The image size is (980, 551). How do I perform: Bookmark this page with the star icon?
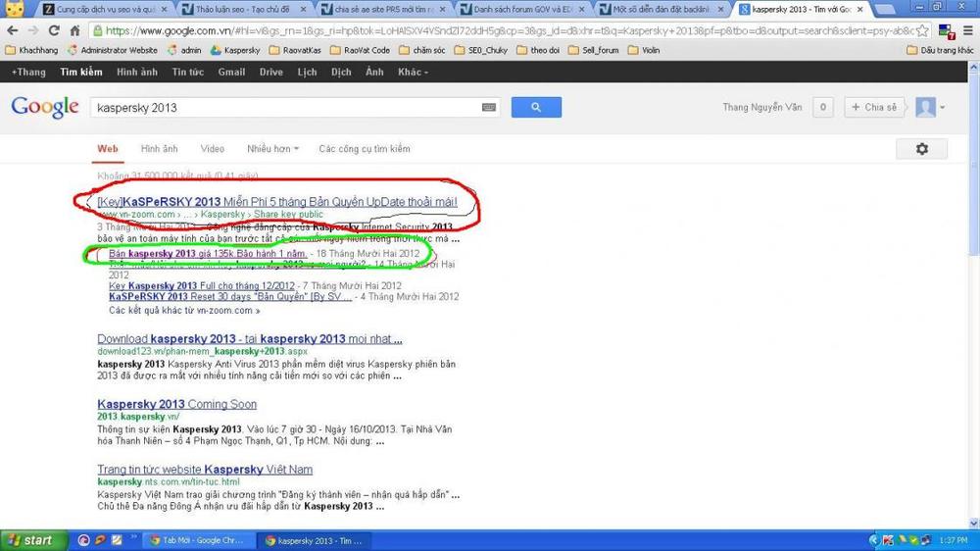click(922, 30)
